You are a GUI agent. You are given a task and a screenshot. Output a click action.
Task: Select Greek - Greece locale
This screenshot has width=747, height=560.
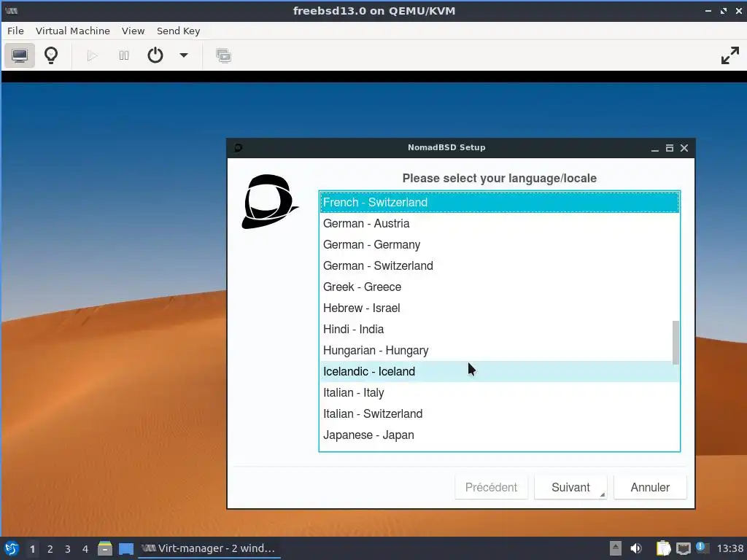[x=499, y=287]
